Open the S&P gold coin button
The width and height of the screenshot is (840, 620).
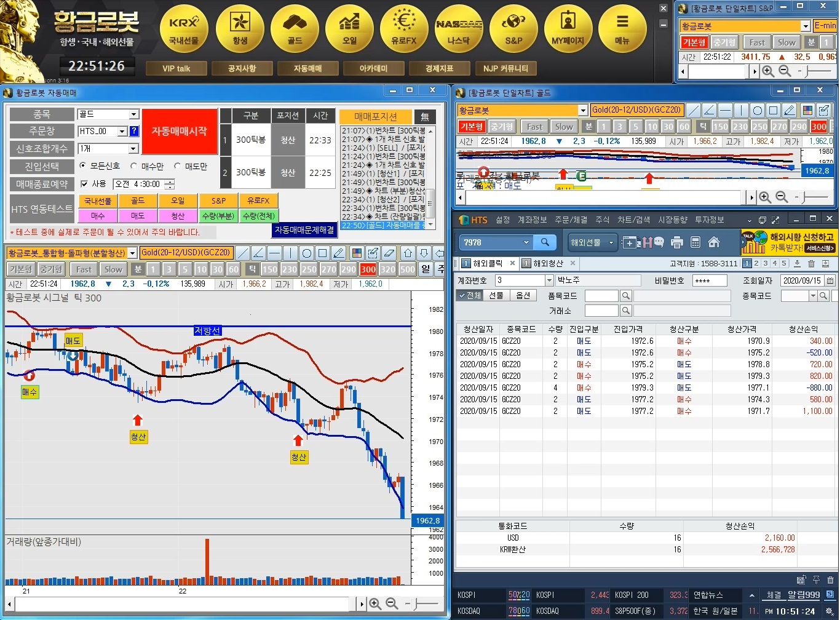(513, 28)
